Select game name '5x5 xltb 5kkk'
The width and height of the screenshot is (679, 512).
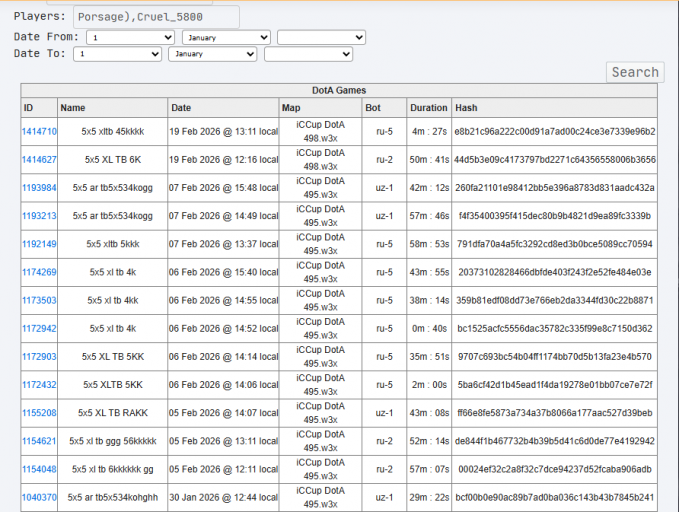point(113,244)
